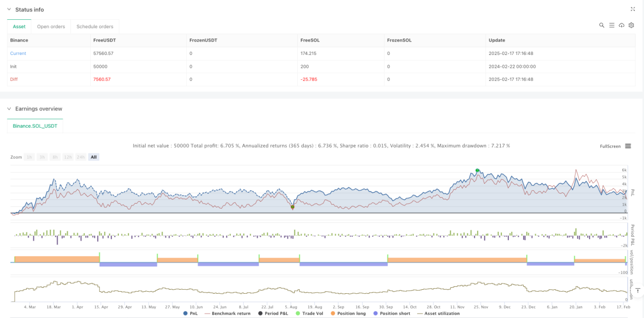Toggle the PnL series in the legend
This screenshot has height=318, width=644.
tap(191, 313)
